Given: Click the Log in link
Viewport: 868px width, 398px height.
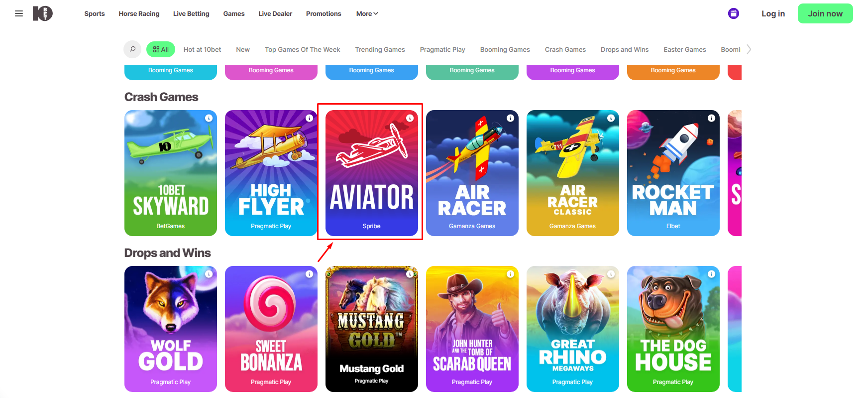Looking at the screenshot, I should pyautogui.click(x=773, y=13).
